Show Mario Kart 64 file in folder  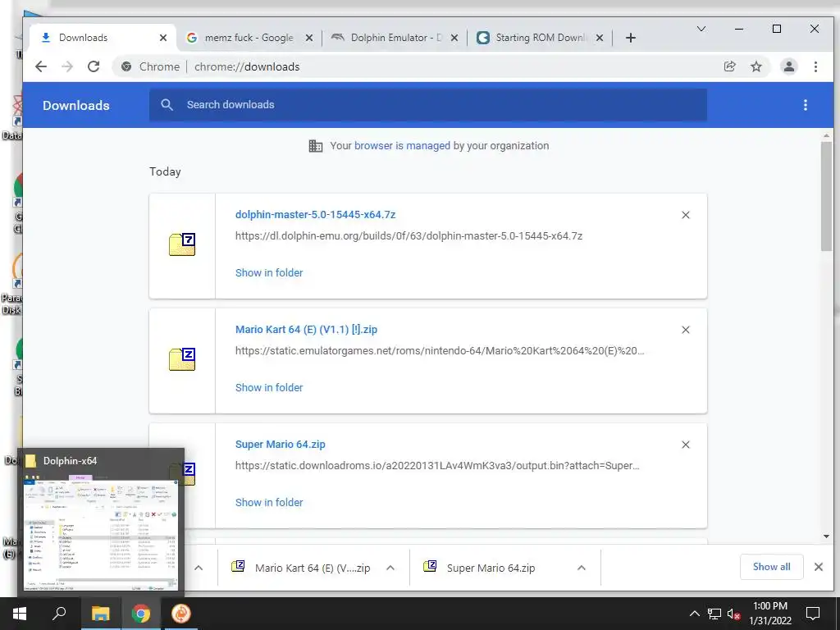click(269, 387)
